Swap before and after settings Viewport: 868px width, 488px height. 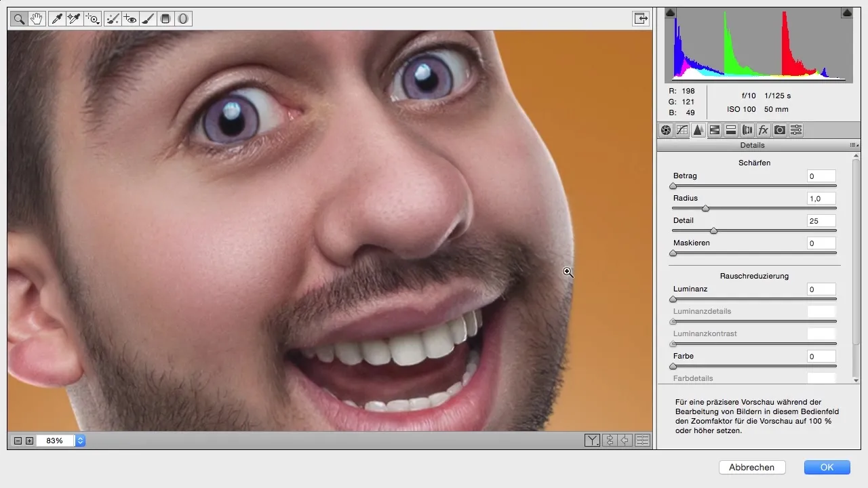click(x=609, y=441)
